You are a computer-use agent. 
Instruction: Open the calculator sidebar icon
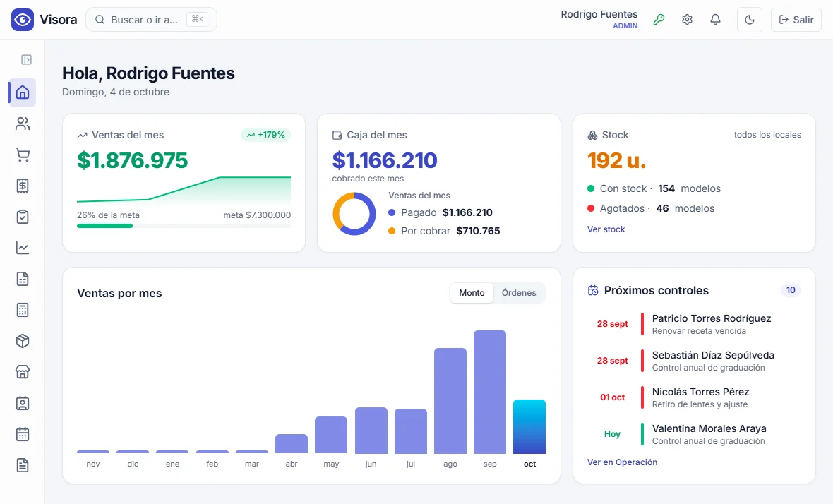coord(23,310)
